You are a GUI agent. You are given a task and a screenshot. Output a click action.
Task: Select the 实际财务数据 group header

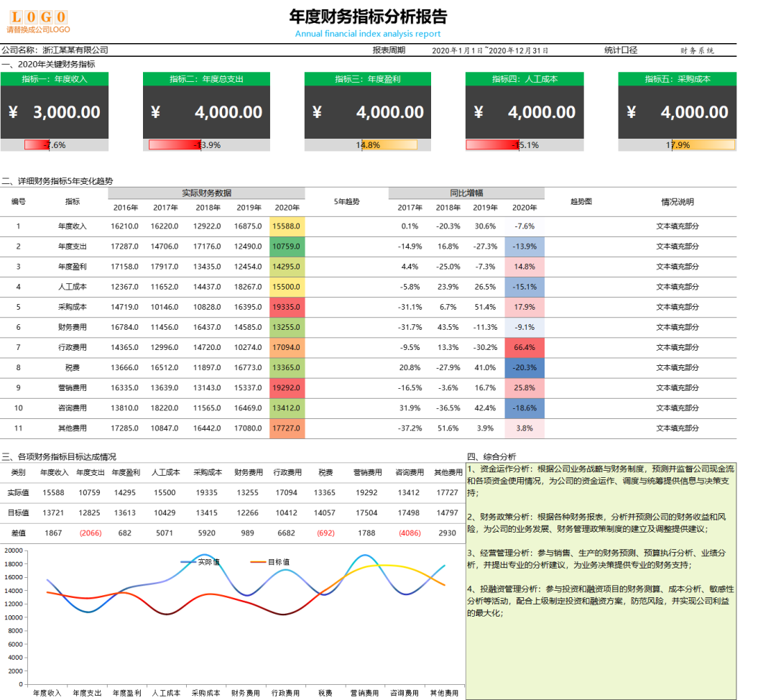pos(206,193)
